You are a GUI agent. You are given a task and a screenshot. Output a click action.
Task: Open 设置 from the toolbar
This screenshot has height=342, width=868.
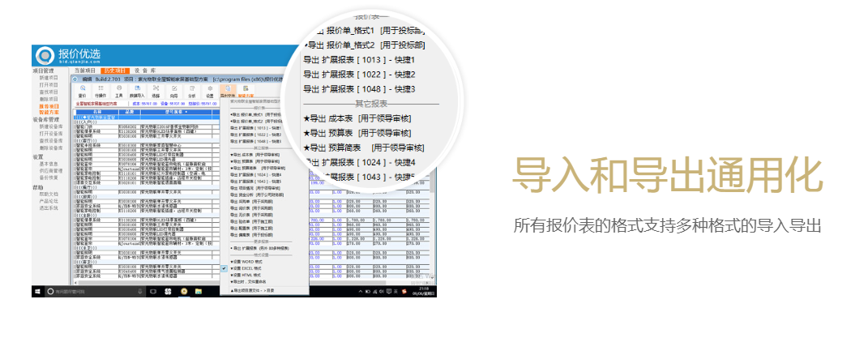click(x=209, y=91)
